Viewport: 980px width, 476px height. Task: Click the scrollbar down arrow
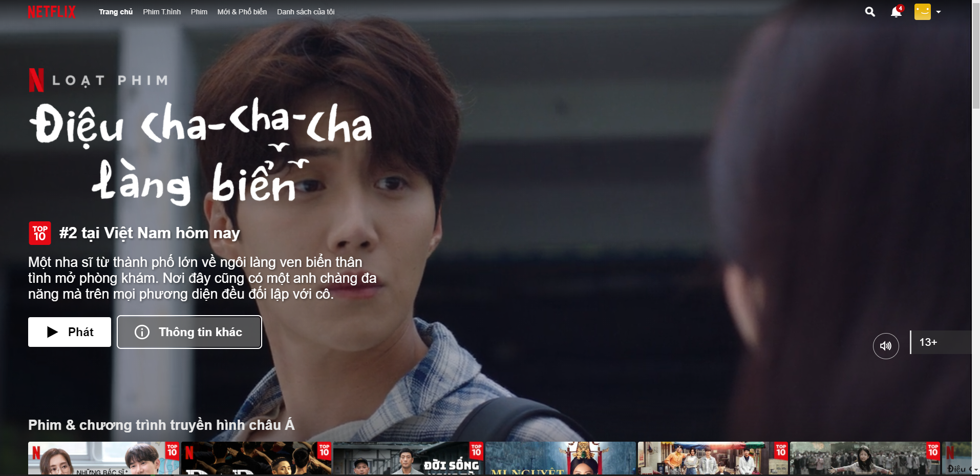coord(976,470)
